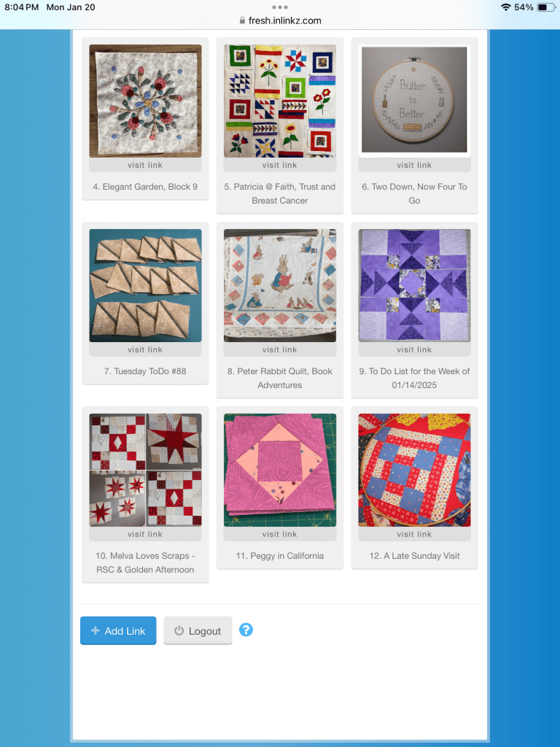Open visit link under pink Peggy in California block
Image resolution: width=560 pixels, height=747 pixels.
click(279, 534)
